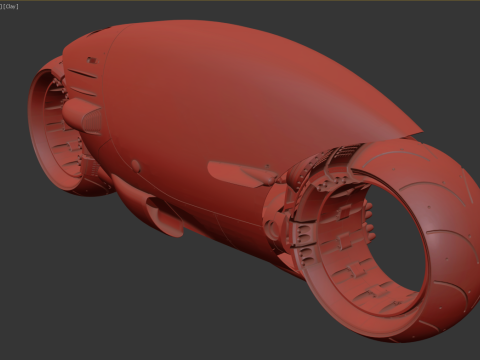Open the [Clay] viewport shading label menu
The width and height of the screenshot is (480, 360).
[11, 6]
